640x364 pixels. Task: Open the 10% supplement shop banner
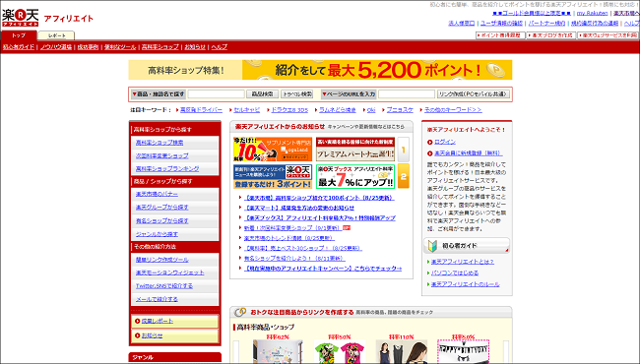(273, 150)
